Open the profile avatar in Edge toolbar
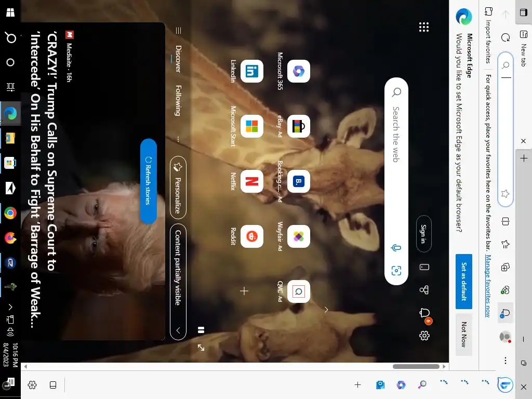Viewport: 532px width, 399px height. pos(505,337)
